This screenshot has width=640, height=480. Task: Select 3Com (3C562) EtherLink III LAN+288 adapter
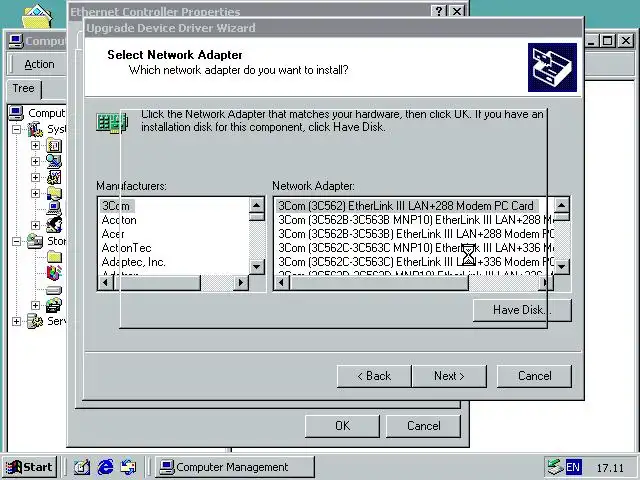[406, 206]
